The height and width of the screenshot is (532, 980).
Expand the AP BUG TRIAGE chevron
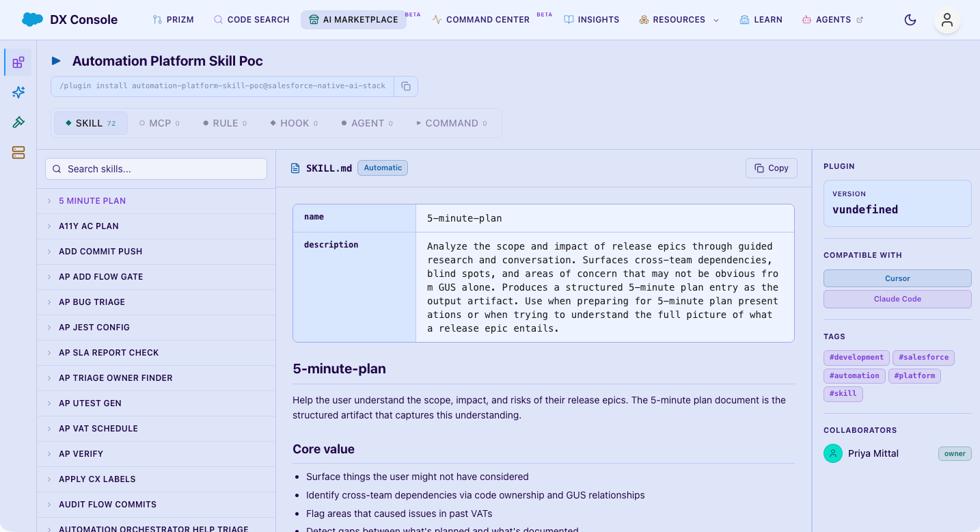click(49, 302)
